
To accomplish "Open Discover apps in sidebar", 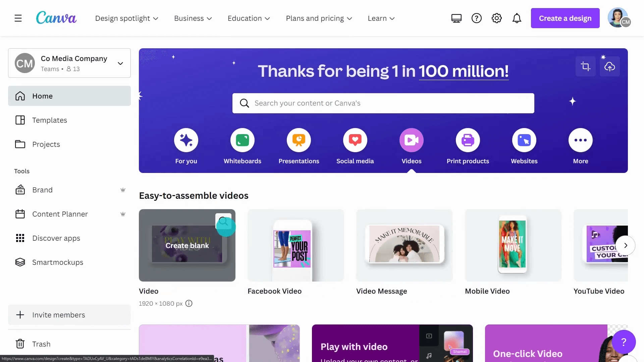I will click(69, 238).
